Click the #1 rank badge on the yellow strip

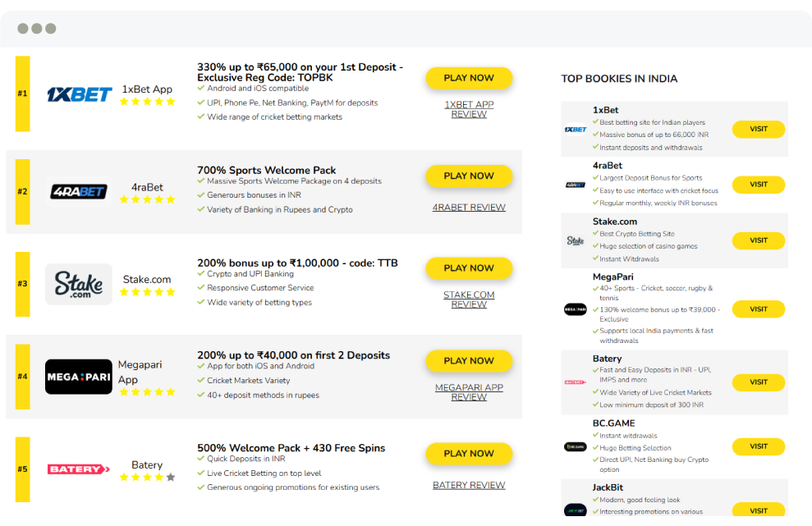tap(21, 94)
